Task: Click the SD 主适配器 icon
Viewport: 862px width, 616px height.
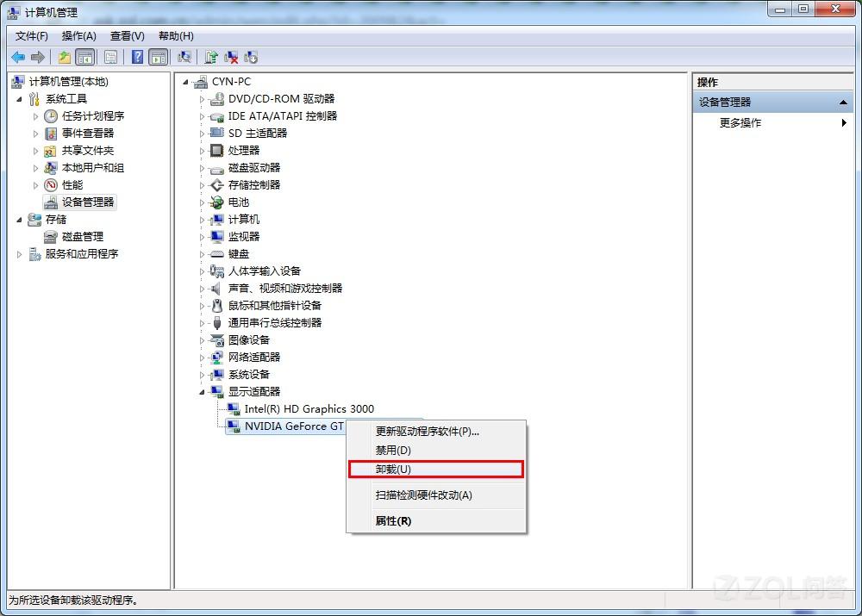Action: pyautogui.click(x=217, y=133)
